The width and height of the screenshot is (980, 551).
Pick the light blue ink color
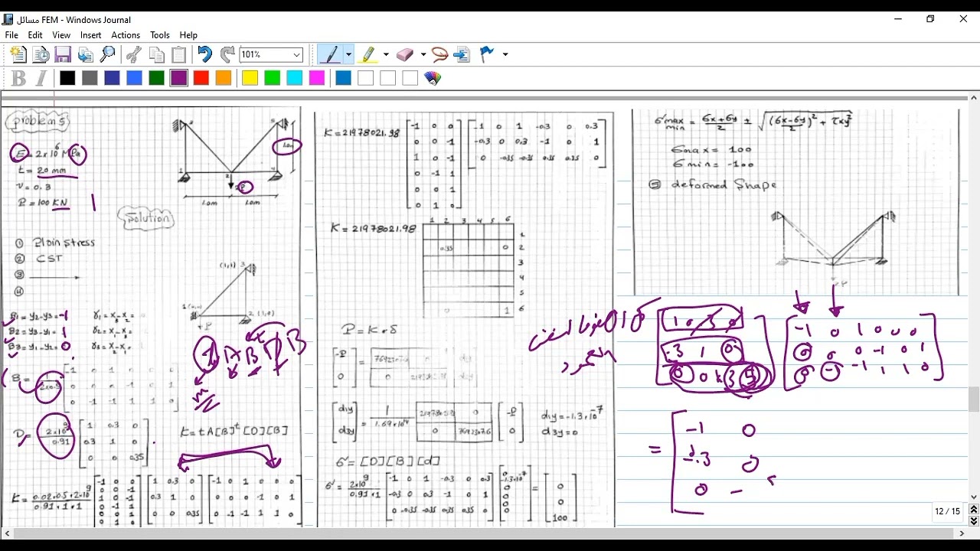(x=134, y=78)
